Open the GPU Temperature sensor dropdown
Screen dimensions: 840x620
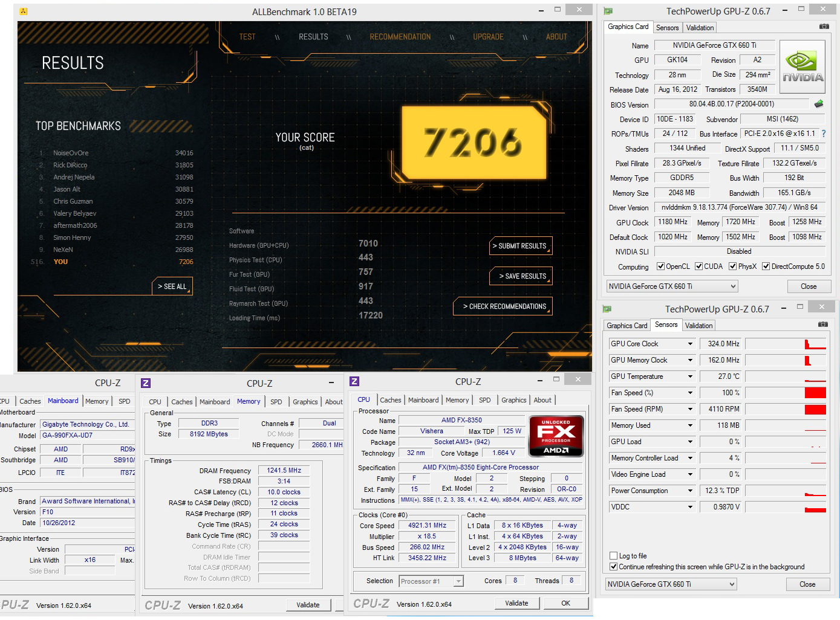pyautogui.click(x=690, y=376)
